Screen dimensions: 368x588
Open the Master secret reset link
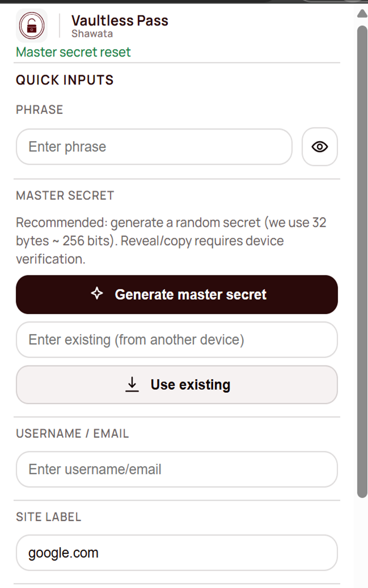[x=73, y=52]
